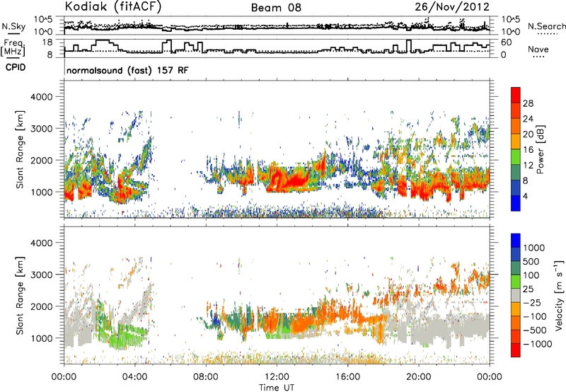Click Slant Range label of velocity panel
566x392 pixels.
pos(20,296)
